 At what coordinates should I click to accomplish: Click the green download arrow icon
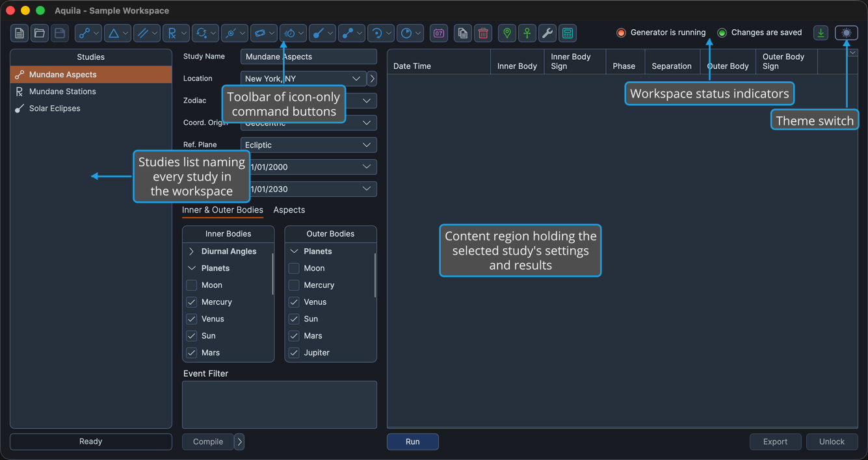821,32
